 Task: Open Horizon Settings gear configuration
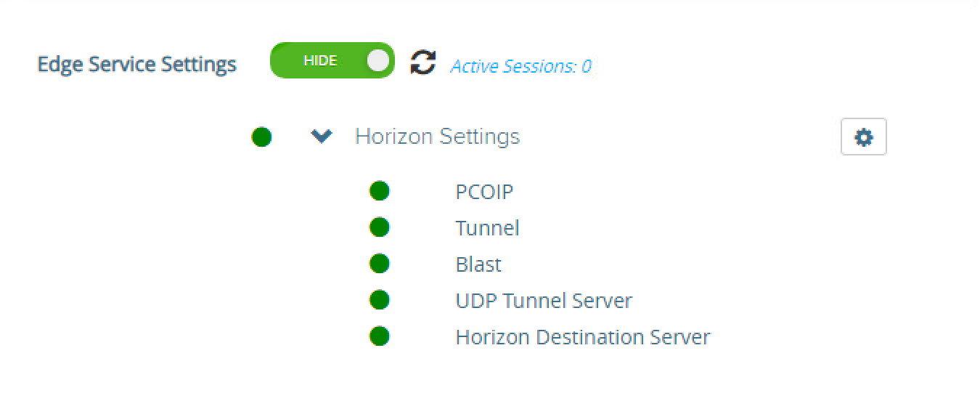tap(863, 137)
